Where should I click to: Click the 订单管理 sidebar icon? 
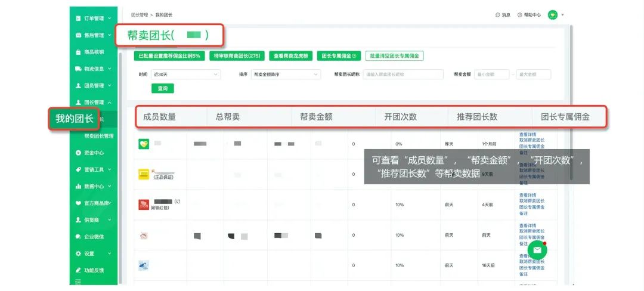coord(78,18)
